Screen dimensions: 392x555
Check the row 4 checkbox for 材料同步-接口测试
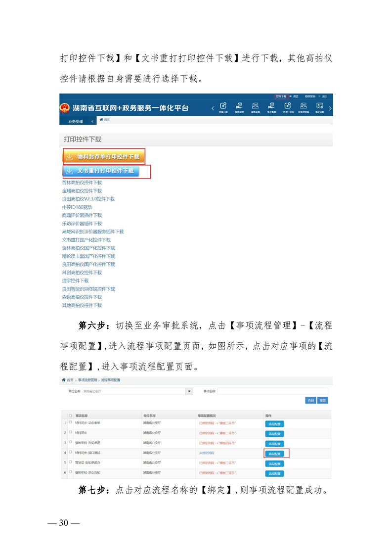click(x=71, y=452)
